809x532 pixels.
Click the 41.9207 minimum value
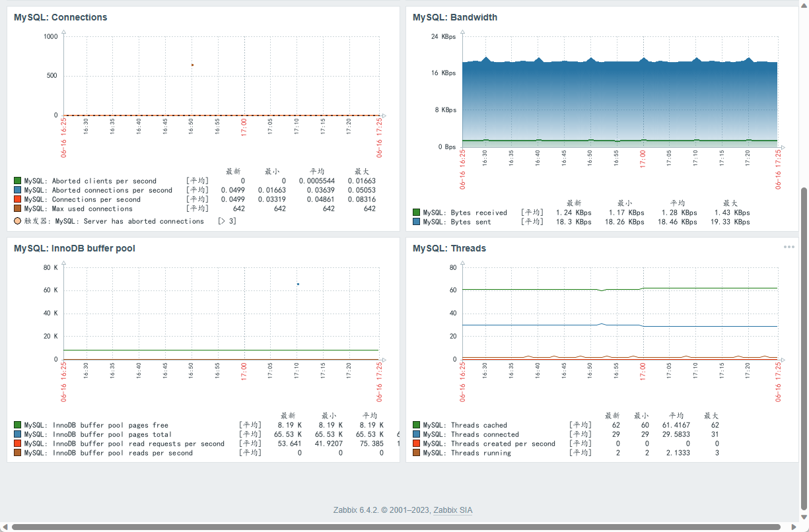click(x=328, y=444)
